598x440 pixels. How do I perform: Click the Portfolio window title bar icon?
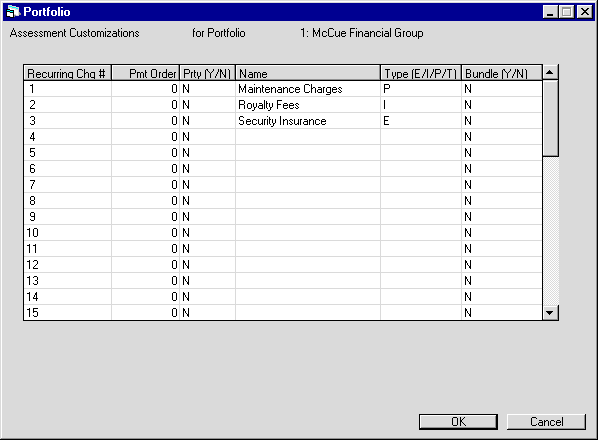[13, 11]
